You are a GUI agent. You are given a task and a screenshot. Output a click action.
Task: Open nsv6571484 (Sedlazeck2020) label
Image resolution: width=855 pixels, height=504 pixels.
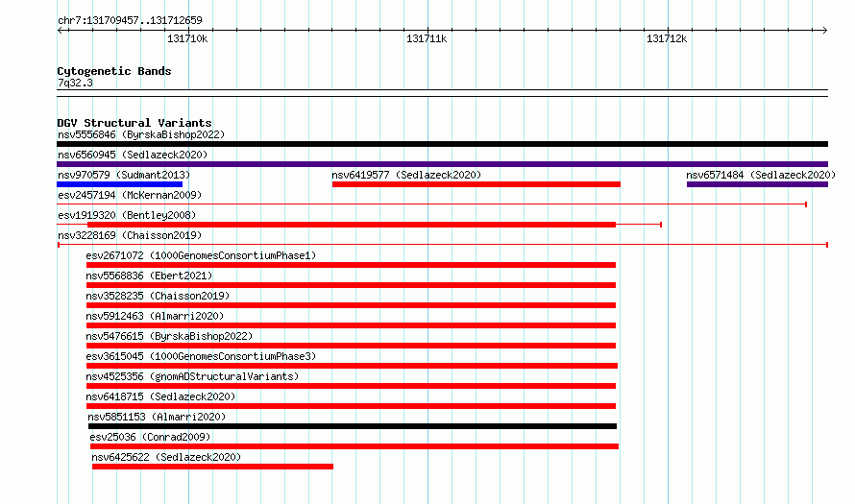click(761, 175)
